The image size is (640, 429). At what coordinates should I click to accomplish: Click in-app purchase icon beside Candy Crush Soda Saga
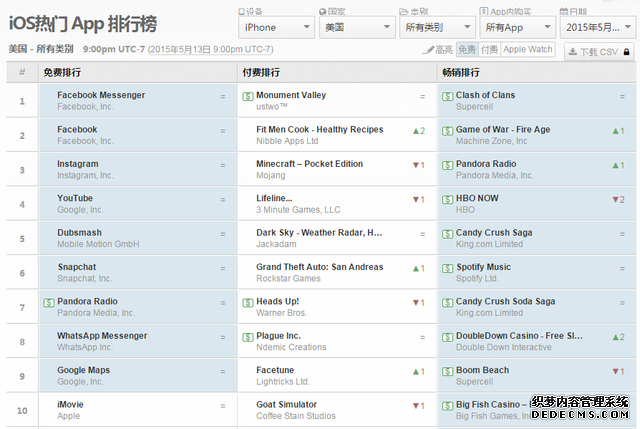point(447,302)
